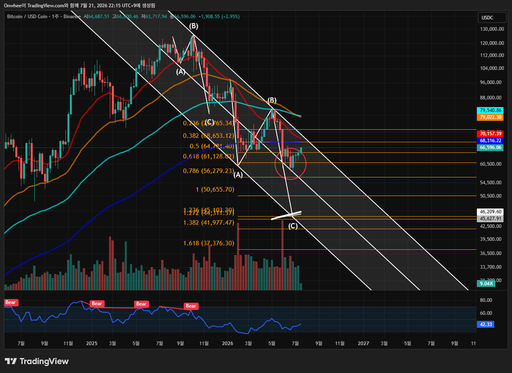Screen dimensions: 512x373
Task: Click the 96,000.00 price axis label
Action: click(490, 82)
